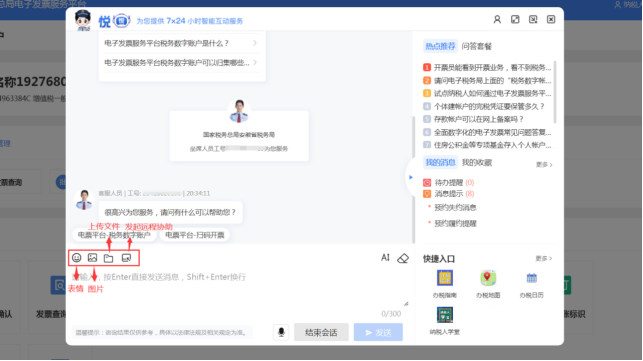Click the 待办提醒 icon
Viewport: 643px width, 361px height.
point(427,183)
